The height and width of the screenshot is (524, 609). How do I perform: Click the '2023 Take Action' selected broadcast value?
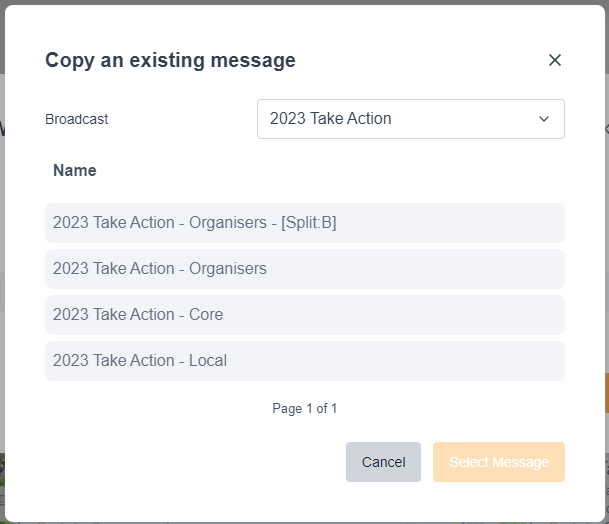(331, 119)
